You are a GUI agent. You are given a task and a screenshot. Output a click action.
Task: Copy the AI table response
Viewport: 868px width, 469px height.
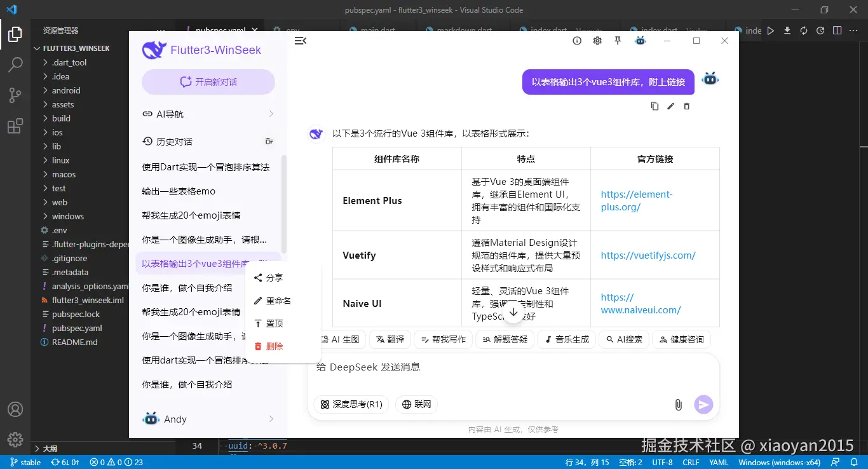(654, 106)
